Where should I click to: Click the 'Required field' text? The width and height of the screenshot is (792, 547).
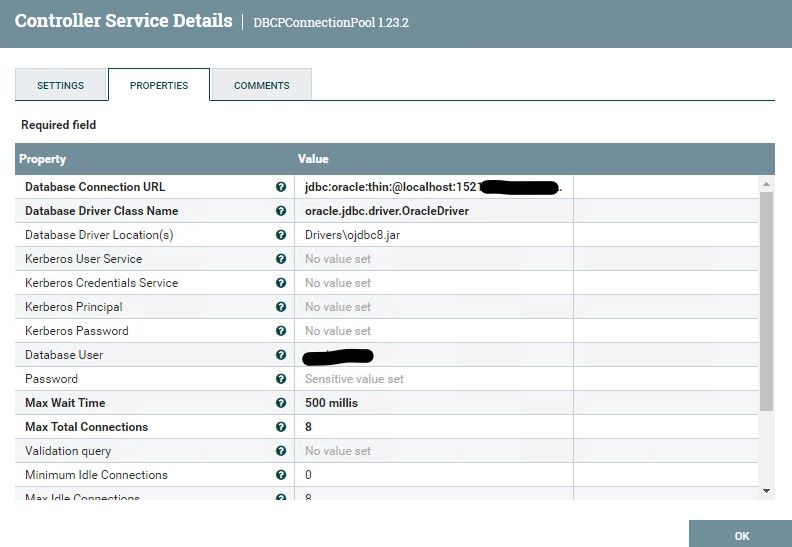[x=59, y=125]
